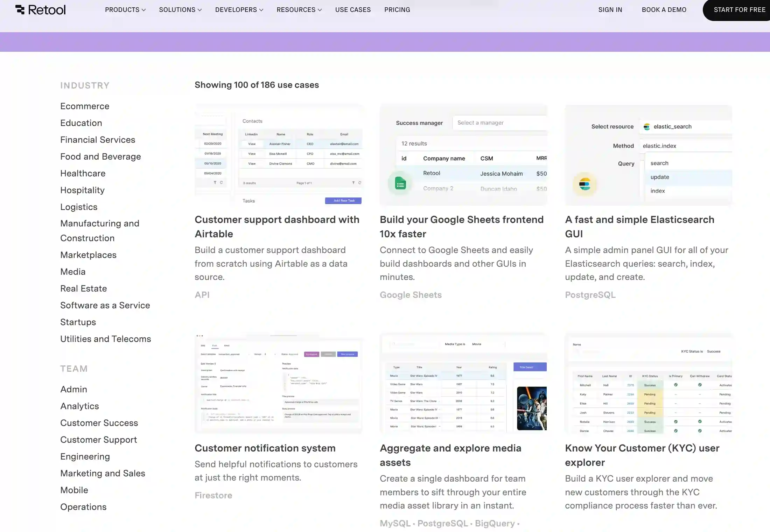Open the media assets explorer thumbnail

[x=463, y=383]
